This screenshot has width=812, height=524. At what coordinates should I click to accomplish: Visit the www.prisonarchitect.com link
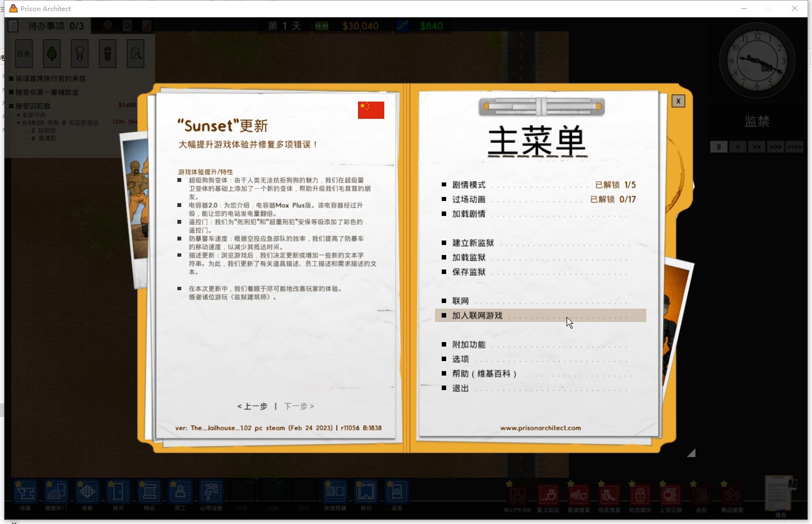[540, 427]
